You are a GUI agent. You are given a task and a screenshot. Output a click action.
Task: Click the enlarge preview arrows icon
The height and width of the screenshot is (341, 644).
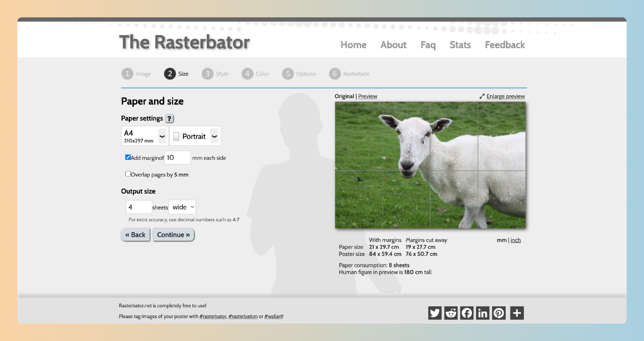coord(482,96)
